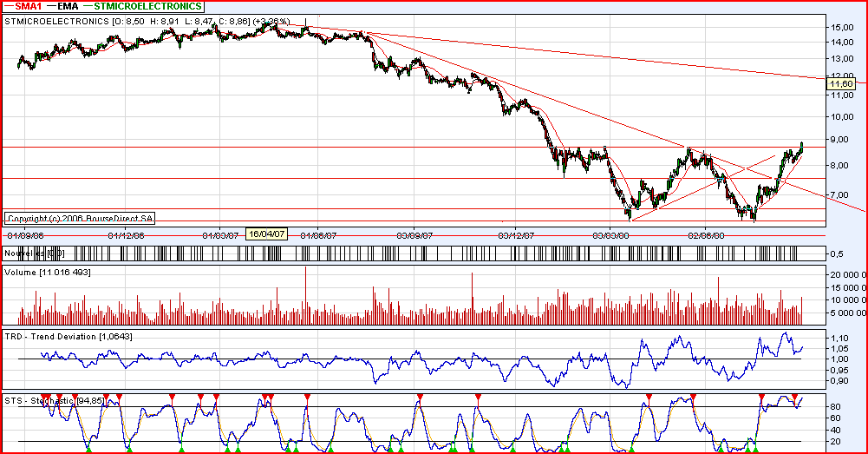
Task: Click the 01/06/07 date axis label
Action: [318, 235]
